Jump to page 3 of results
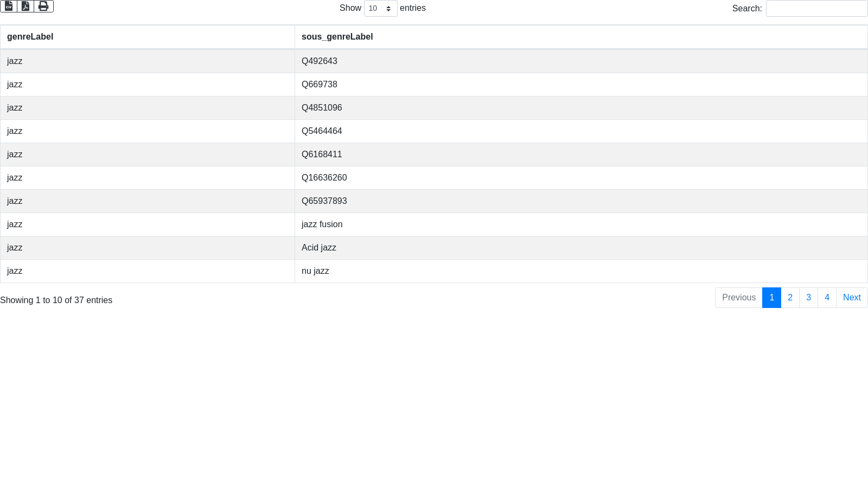The height and width of the screenshot is (488, 868). pyautogui.click(x=808, y=298)
